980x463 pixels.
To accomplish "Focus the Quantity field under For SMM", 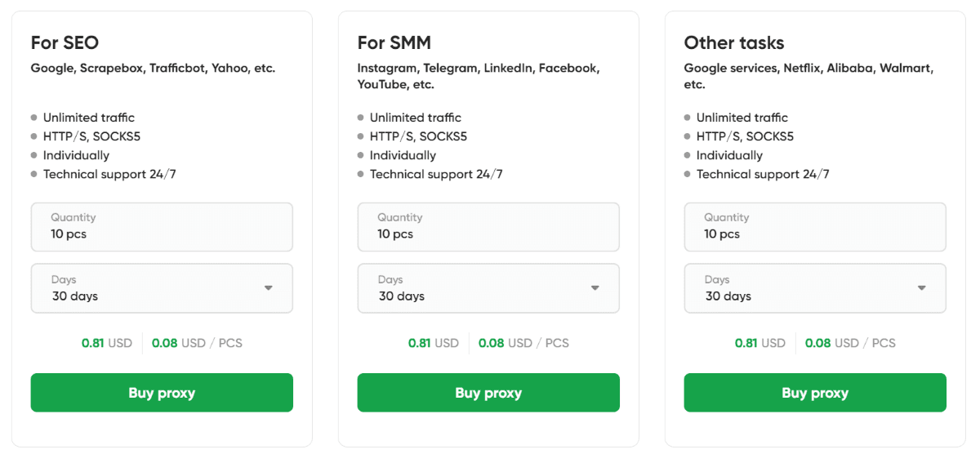I will click(x=488, y=227).
